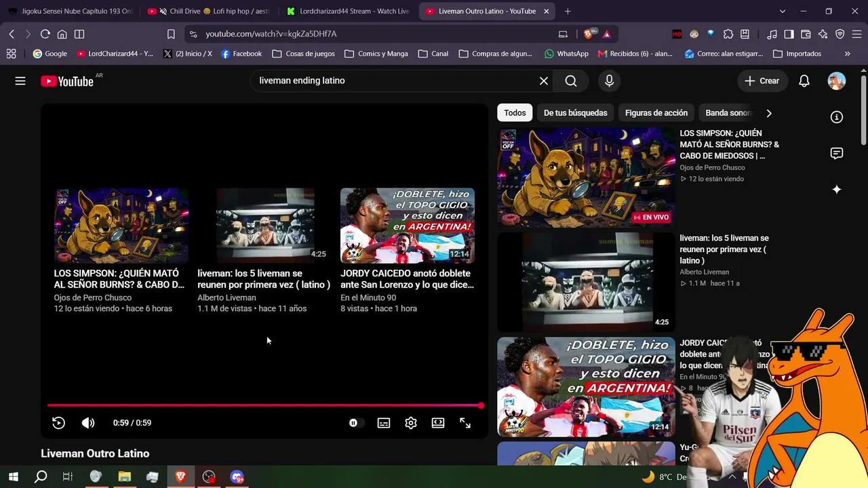
Task: Select the De tus búsquedas chip
Action: click(576, 113)
